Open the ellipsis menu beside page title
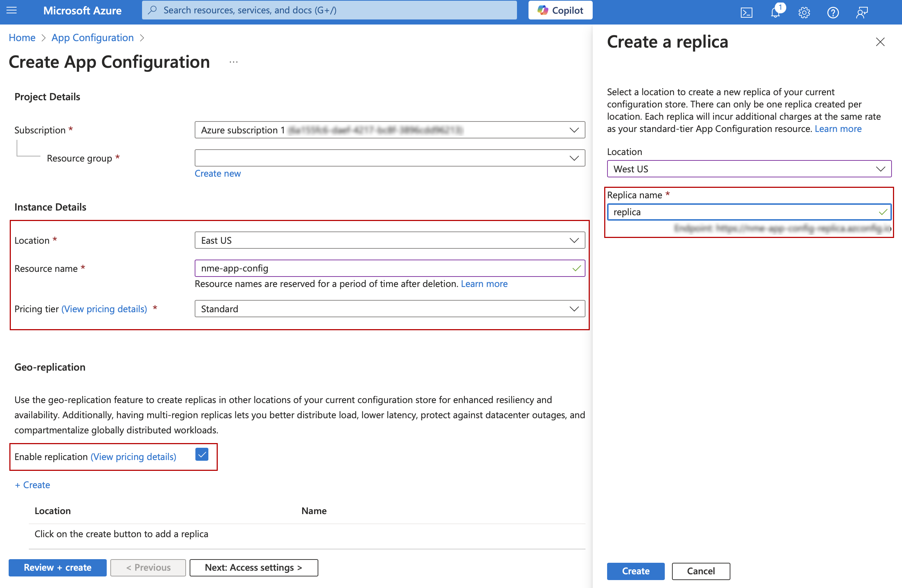 click(234, 62)
